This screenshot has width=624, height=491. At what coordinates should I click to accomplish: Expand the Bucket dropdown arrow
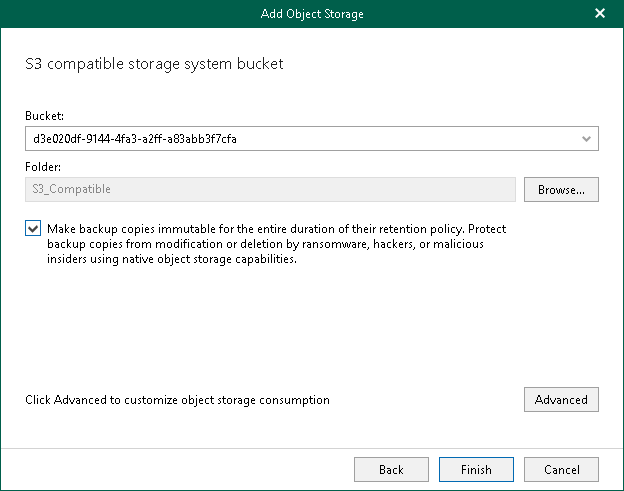click(587, 139)
